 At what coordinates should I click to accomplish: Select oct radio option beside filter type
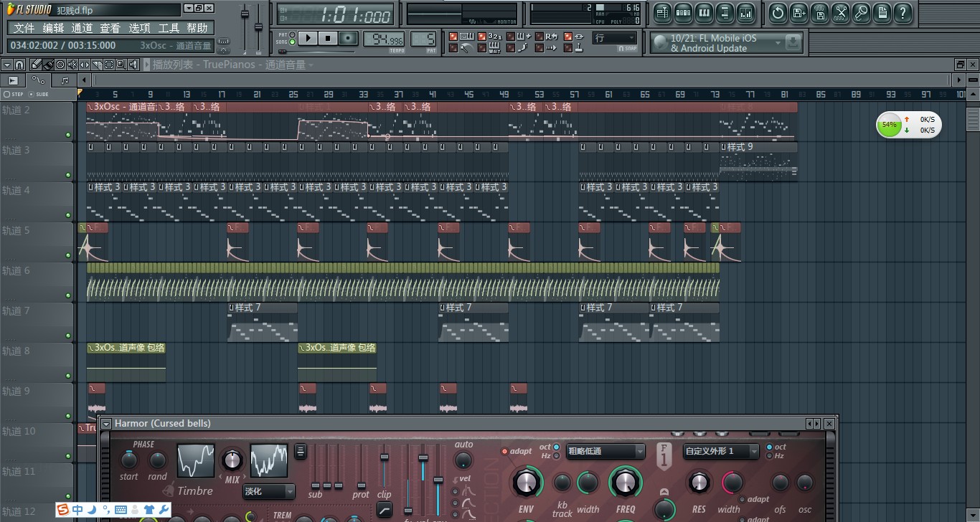point(555,447)
